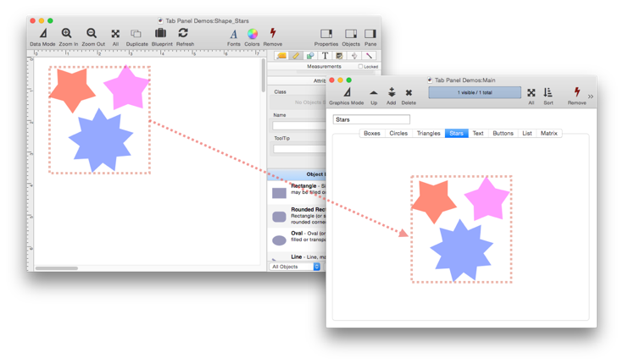Collapse the Measurements section header
Viewport: 623px width, 364px height.
[324, 67]
